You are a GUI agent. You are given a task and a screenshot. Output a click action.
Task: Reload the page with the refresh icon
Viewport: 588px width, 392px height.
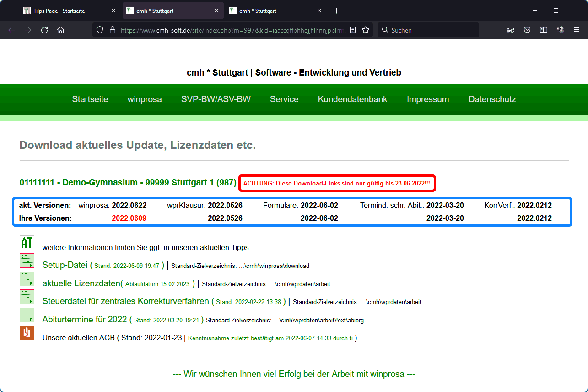[x=44, y=30]
